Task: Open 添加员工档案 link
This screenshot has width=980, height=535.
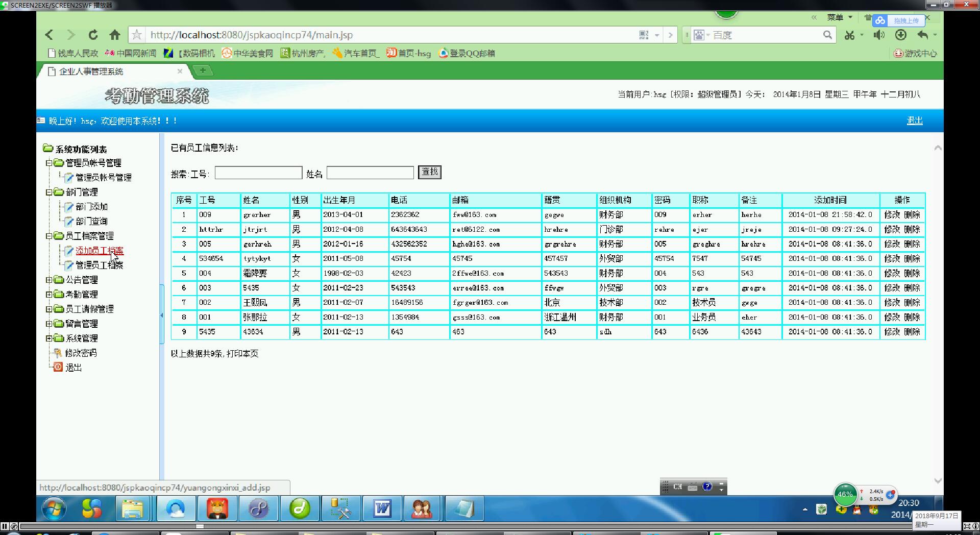Action: tap(100, 251)
